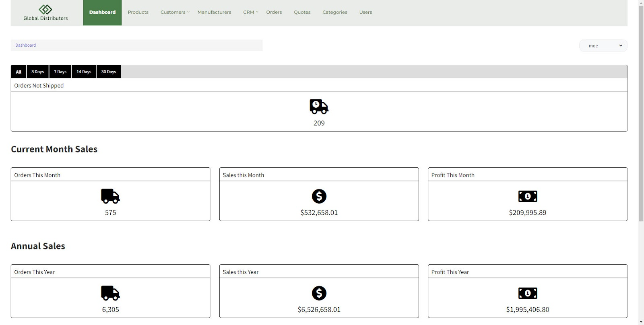Click the $532,658.01 sales value
The width and height of the screenshot is (644, 325).
[319, 212]
